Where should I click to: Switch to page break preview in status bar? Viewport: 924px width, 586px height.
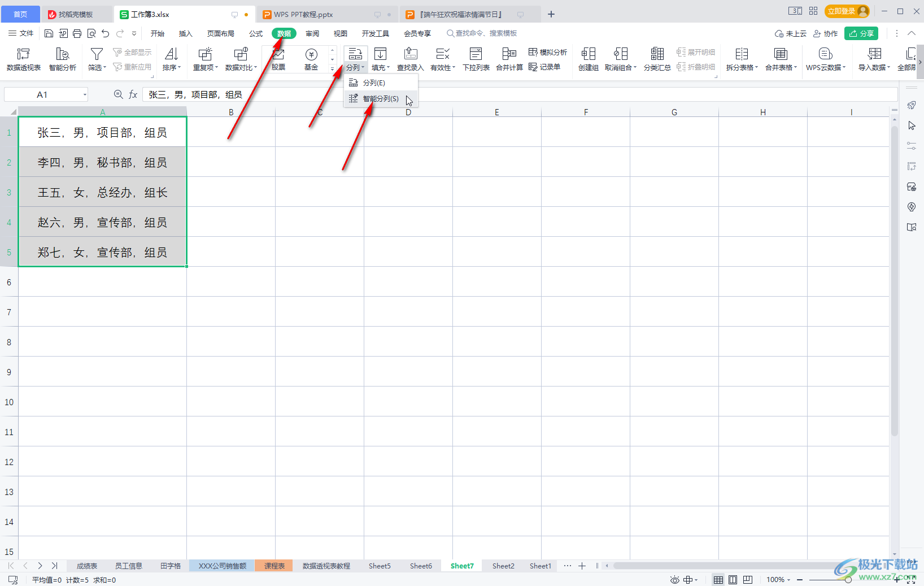tap(748, 580)
